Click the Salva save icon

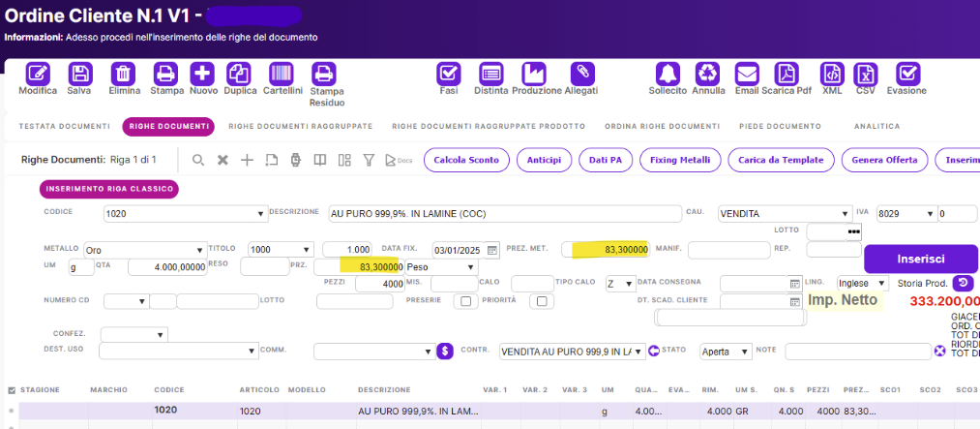click(x=79, y=74)
